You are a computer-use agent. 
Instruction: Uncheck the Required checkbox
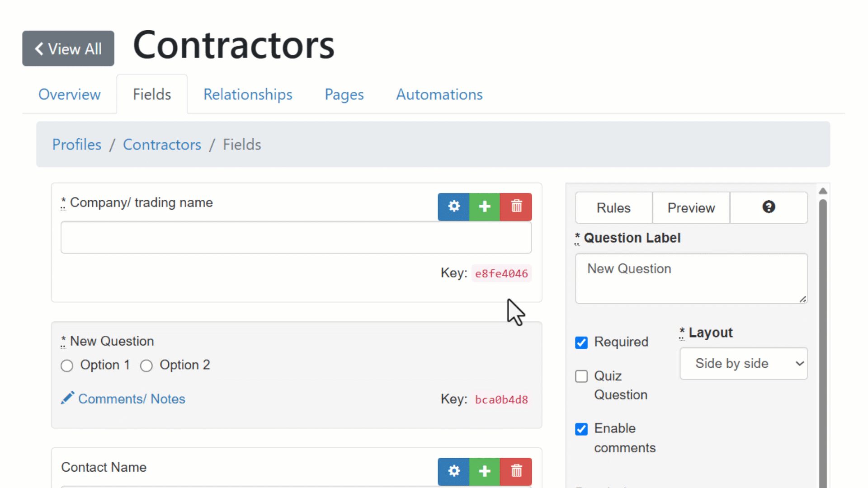coord(581,343)
